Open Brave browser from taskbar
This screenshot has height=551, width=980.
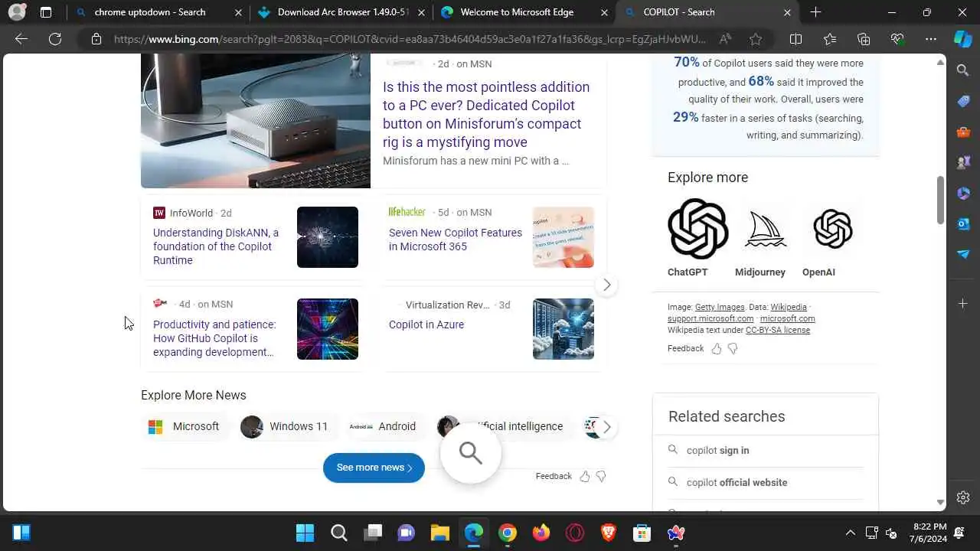(x=609, y=533)
